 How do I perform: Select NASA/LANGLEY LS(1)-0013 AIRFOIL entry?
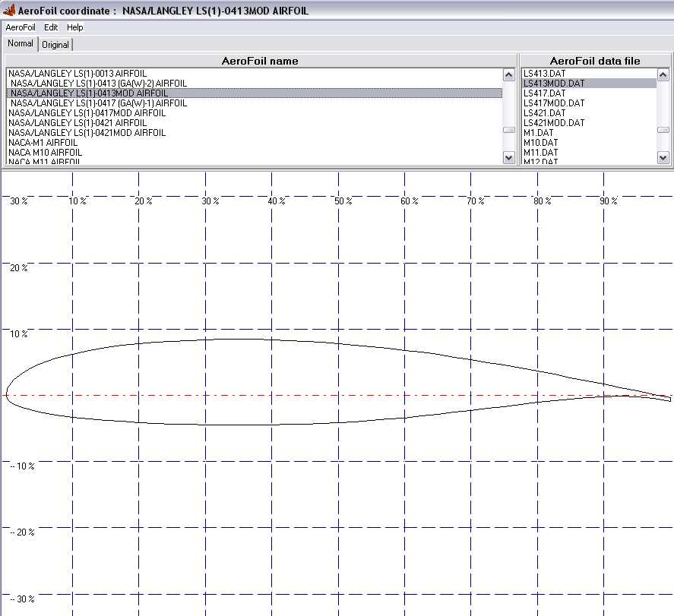coord(78,74)
